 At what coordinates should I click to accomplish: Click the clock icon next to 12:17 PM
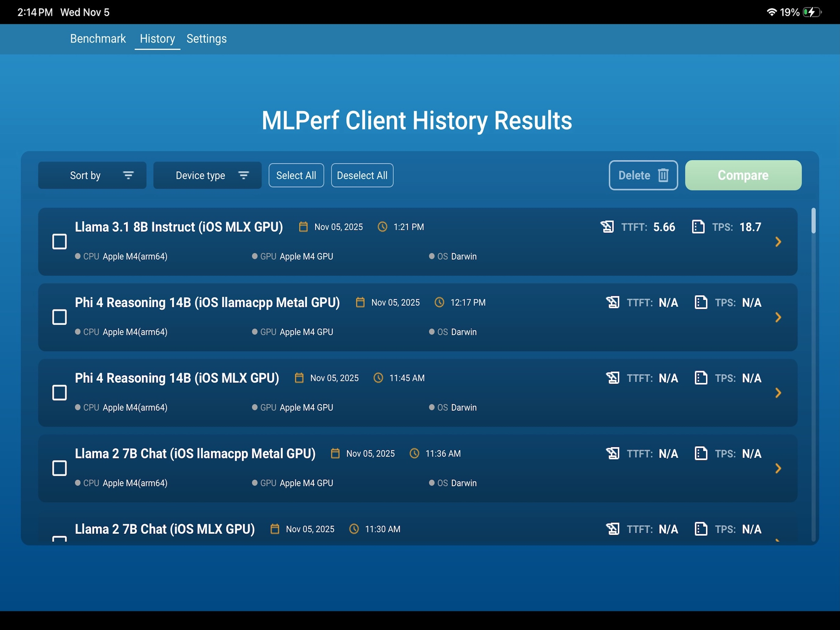pos(439,302)
